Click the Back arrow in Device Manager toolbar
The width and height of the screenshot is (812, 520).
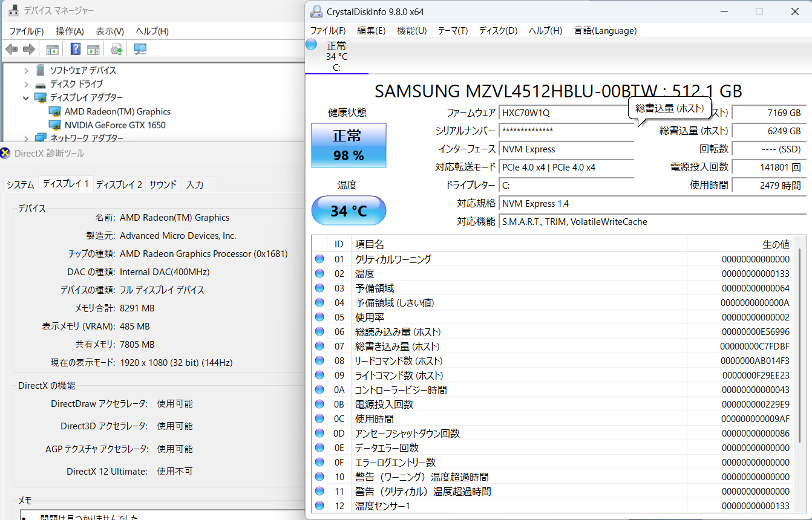(x=11, y=50)
